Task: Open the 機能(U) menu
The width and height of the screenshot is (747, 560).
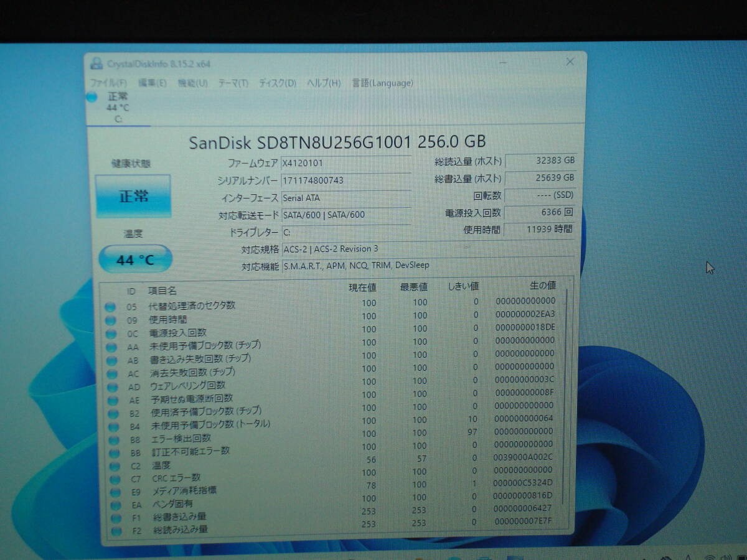Action: (193, 83)
